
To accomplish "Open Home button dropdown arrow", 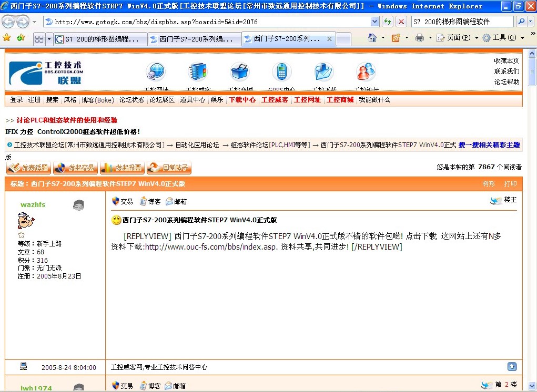I will tap(383, 38).
